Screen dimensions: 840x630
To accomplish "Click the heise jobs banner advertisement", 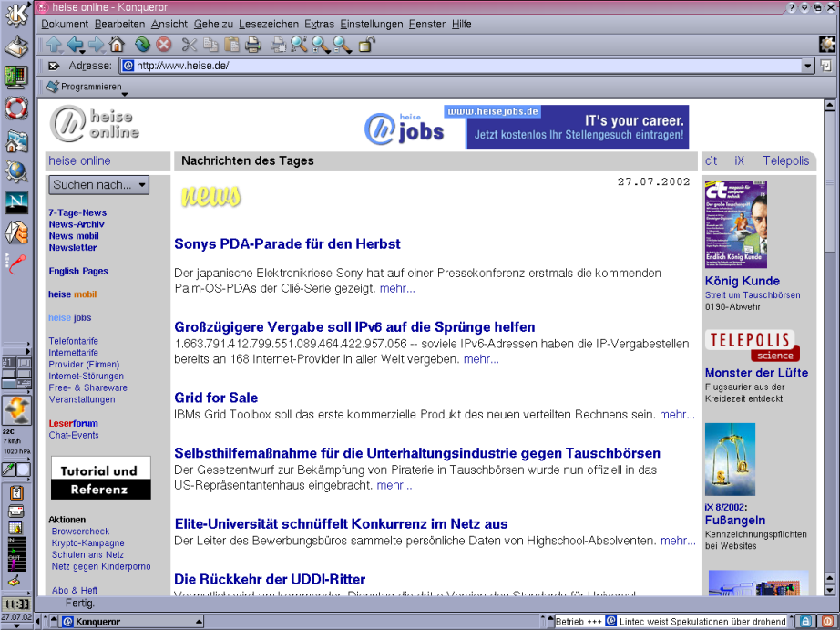I will click(x=526, y=127).
